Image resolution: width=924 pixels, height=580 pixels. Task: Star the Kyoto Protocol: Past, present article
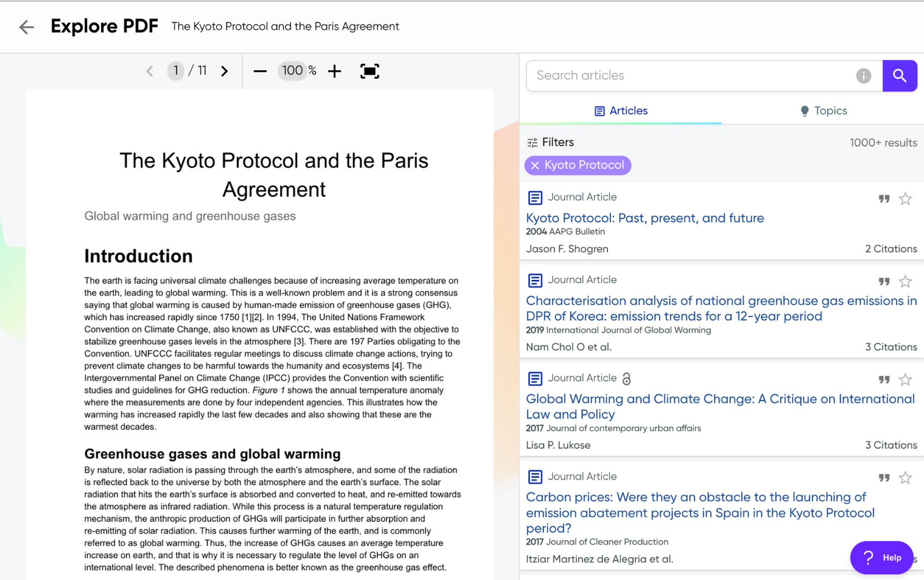[x=905, y=199]
